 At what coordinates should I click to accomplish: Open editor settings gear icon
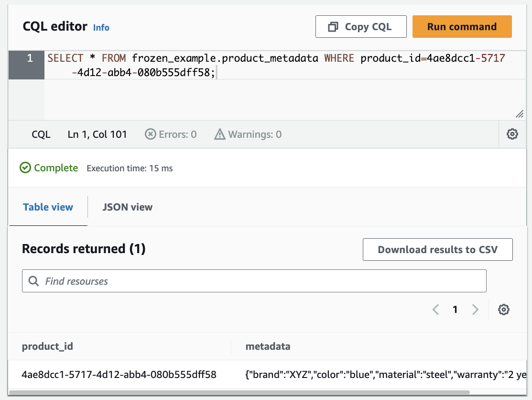point(512,134)
